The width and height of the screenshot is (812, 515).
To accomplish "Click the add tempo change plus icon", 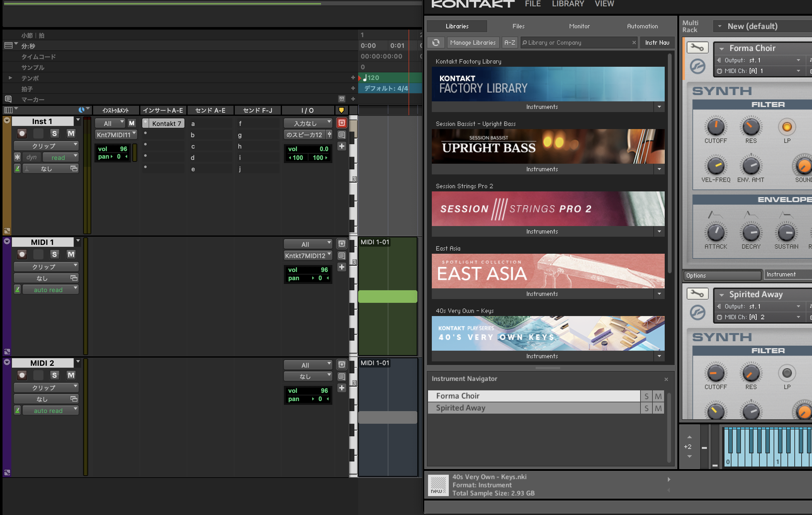I will pos(353,77).
